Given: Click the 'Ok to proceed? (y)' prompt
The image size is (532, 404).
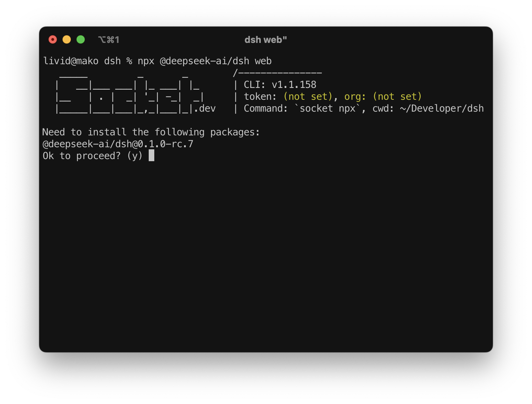Looking at the screenshot, I should click(93, 156).
